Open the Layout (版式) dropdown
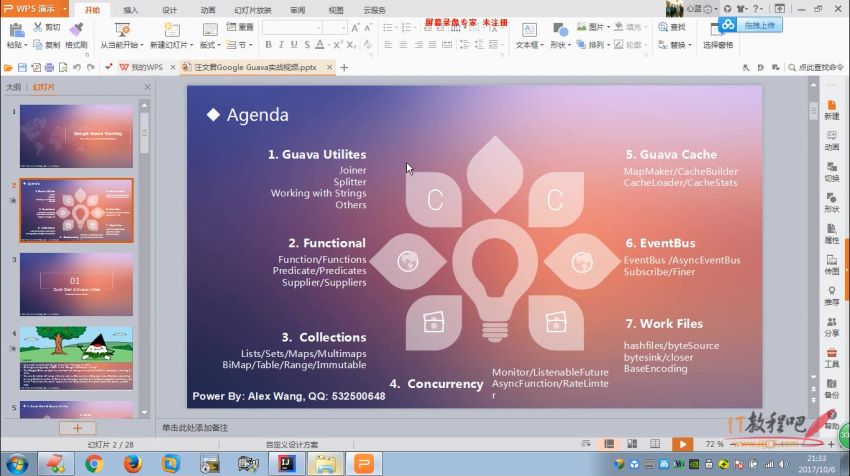 (210, 45)
